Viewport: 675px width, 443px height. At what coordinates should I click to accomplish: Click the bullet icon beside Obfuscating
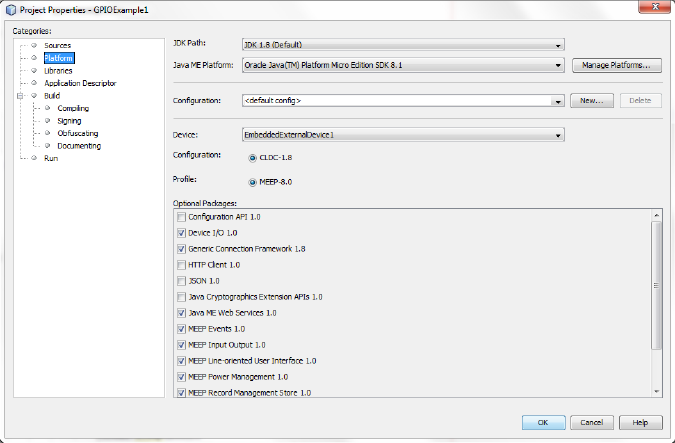point(48,133)
